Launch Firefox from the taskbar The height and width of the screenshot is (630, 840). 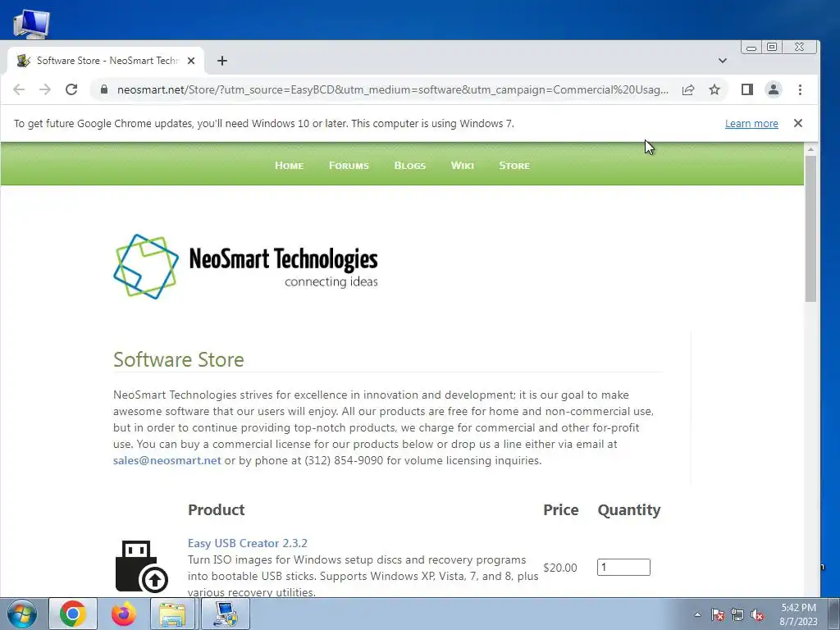(x=124, y=614)
